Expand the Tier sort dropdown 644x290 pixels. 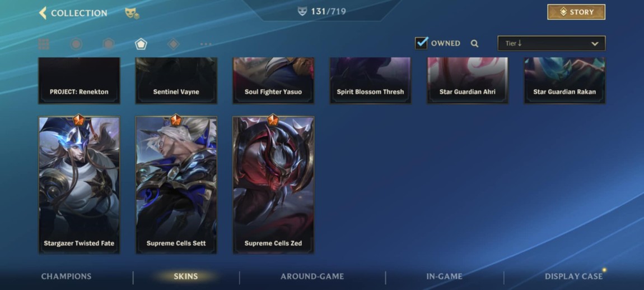pos(551,44)
